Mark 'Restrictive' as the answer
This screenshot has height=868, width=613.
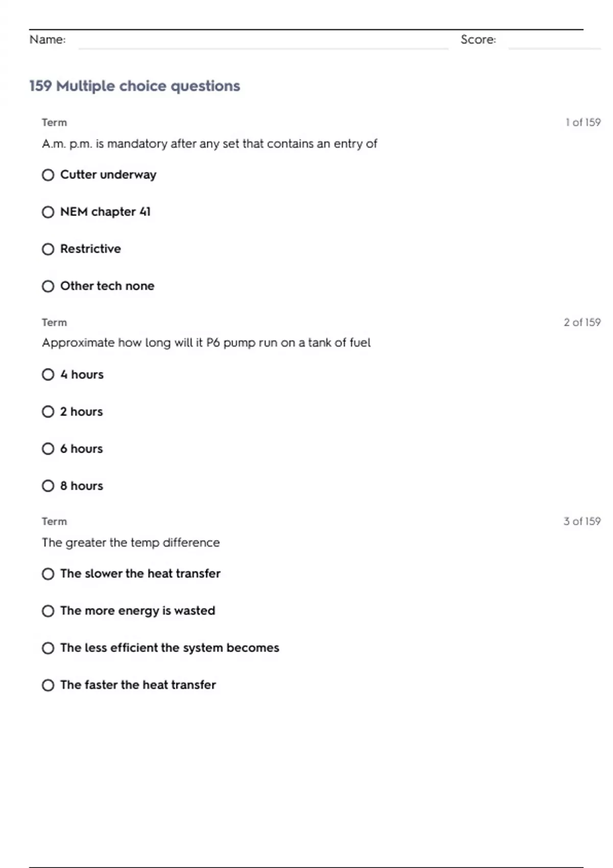48,249
